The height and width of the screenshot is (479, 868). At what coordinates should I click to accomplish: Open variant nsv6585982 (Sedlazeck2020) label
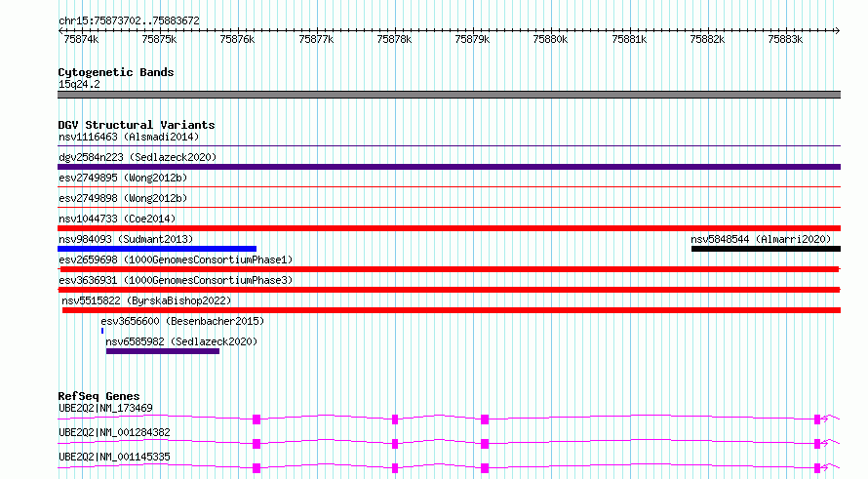point(181,341)
